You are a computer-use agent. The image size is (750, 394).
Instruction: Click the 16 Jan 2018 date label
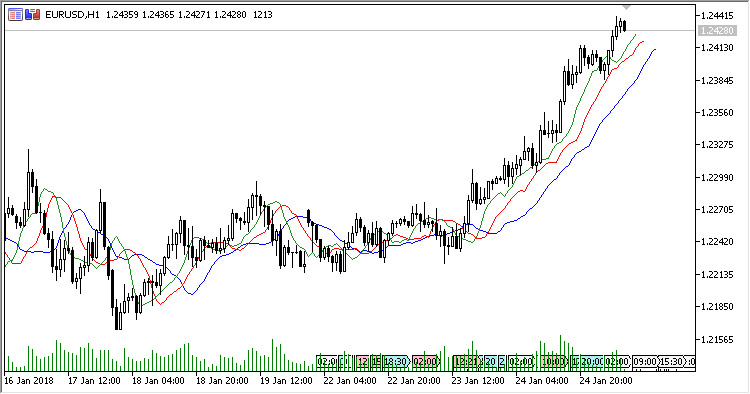coord(29,381)
